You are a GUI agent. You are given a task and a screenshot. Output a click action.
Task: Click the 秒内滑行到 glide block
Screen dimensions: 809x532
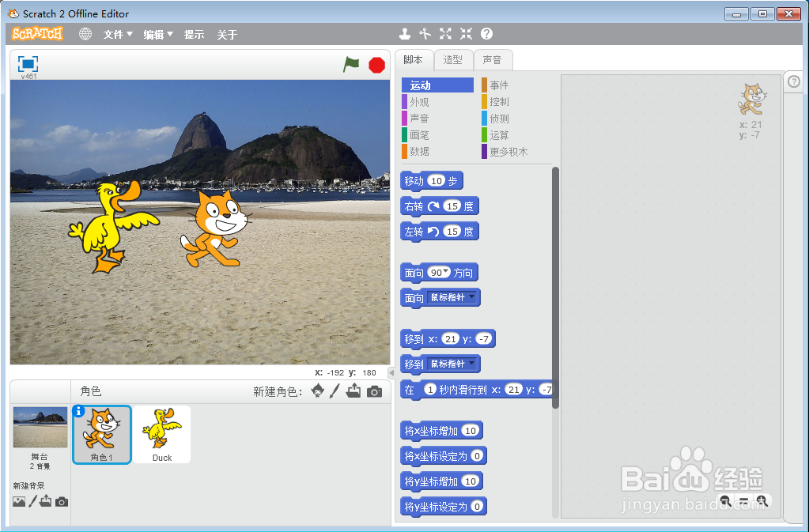476,390
